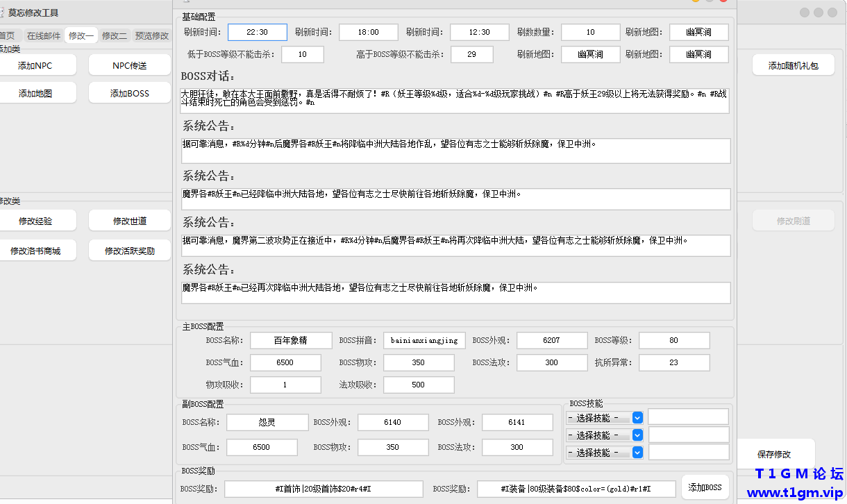Click the 刷数数量 field showing 10
847x504 pixels.
[x=591, y=32]
